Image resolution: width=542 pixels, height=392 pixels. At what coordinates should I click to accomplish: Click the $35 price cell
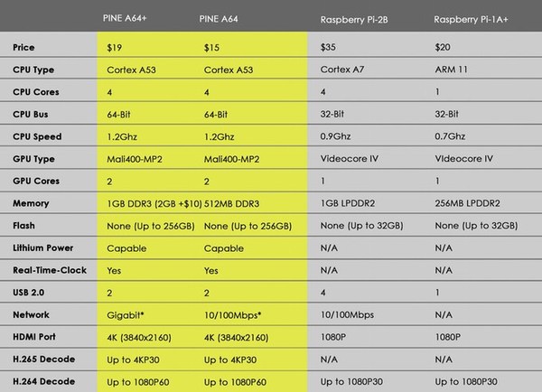click(328, 45)
